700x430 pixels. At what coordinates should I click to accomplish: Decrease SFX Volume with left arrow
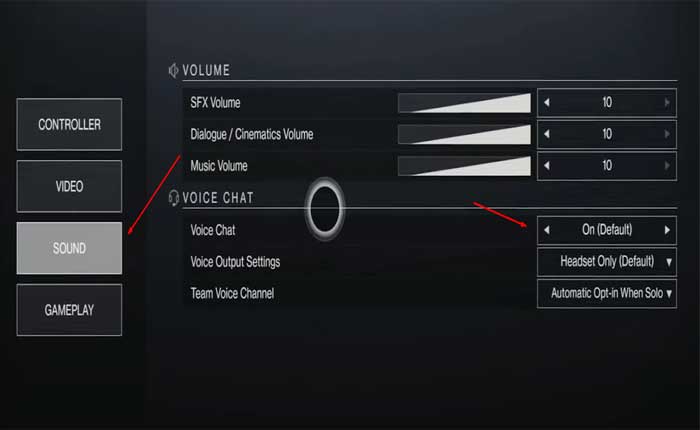(547, 103)
